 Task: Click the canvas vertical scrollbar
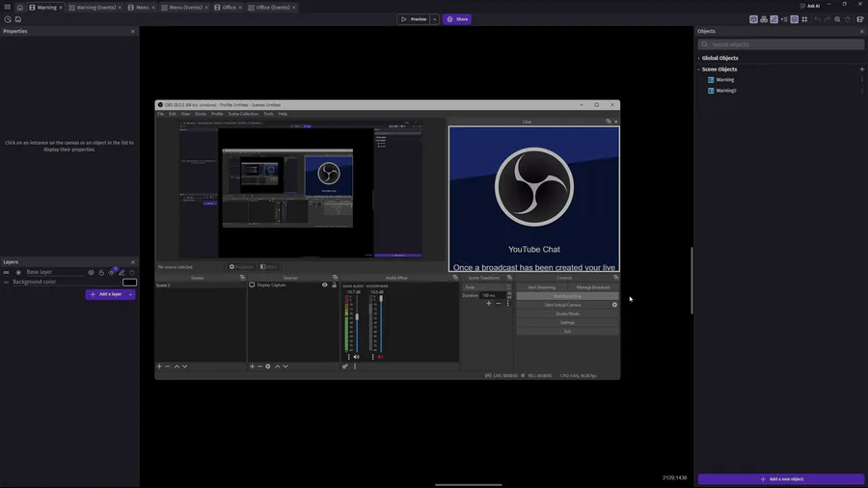click(692, 281)
